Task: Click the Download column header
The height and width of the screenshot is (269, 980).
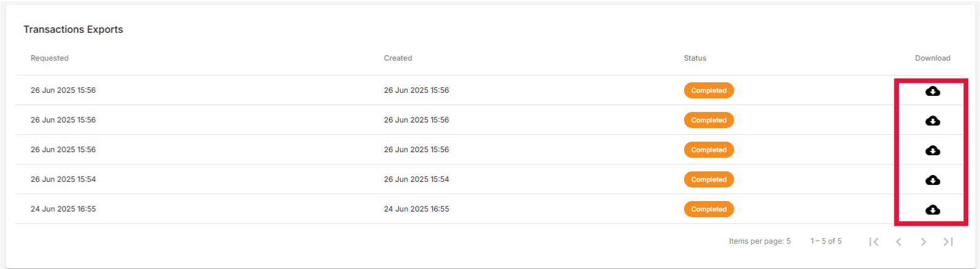Action: coord(932,58)
